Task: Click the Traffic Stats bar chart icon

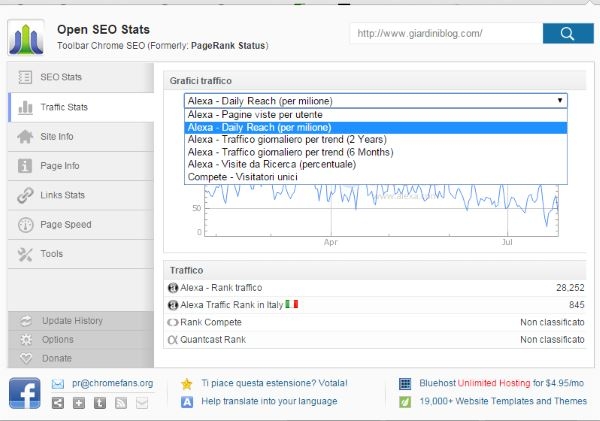Action: tap(25, 107)
